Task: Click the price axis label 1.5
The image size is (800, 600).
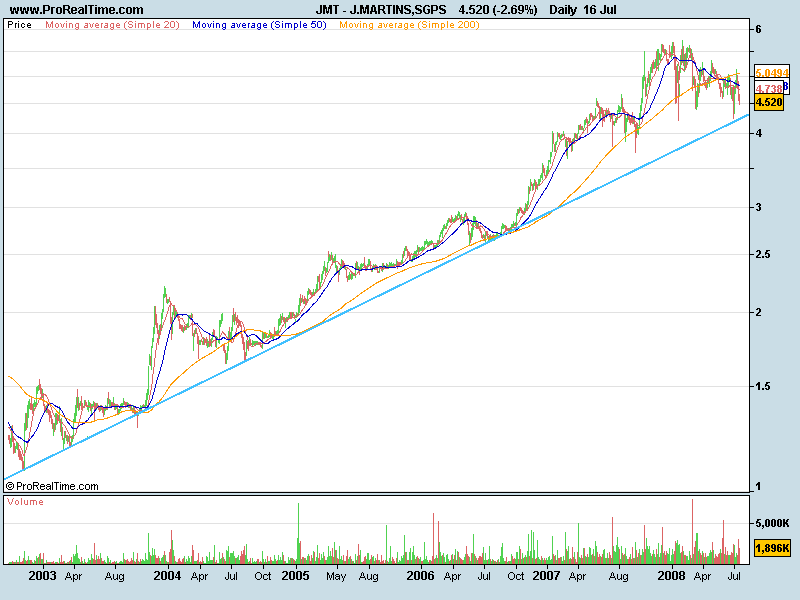Action: click(x=763, y=386)
